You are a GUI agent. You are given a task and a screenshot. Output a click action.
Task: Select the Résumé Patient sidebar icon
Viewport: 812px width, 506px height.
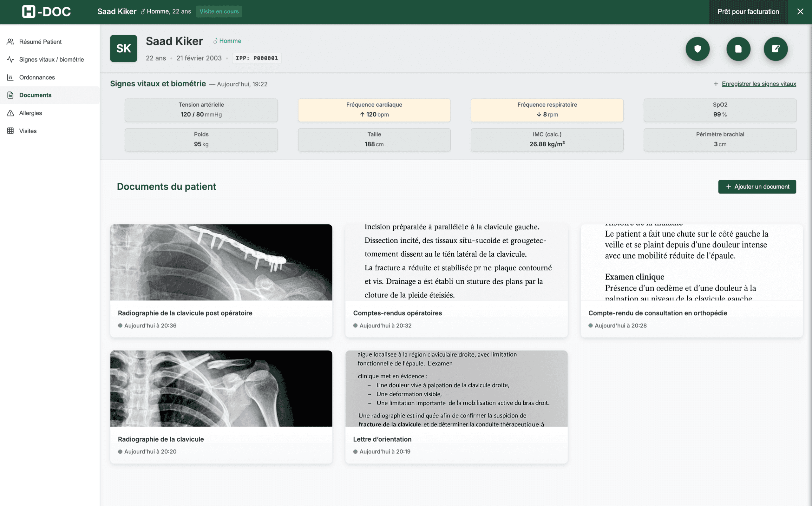(10, 42)
